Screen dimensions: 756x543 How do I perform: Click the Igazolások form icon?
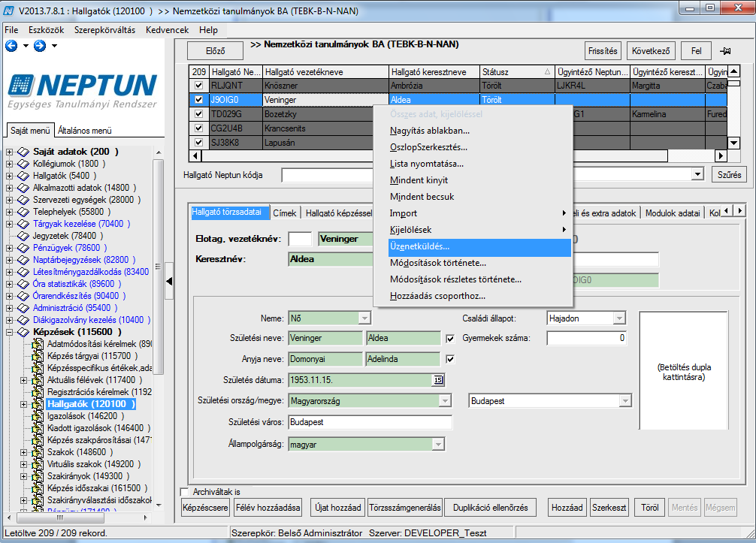[x=37, y=416]
